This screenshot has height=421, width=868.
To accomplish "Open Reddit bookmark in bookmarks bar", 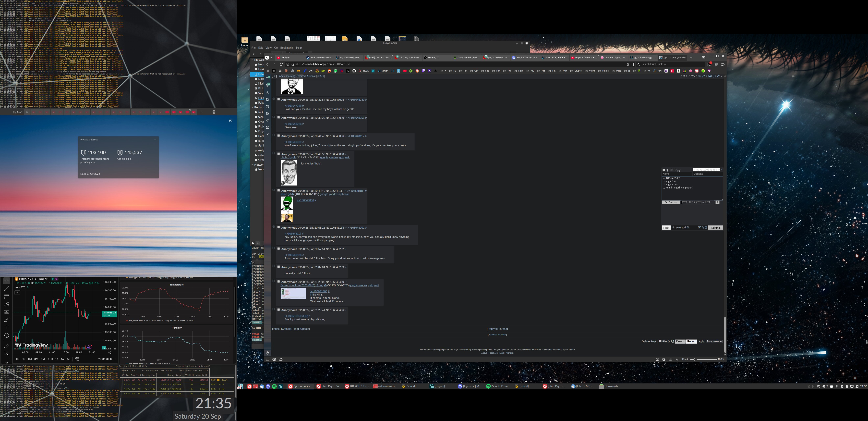I will pyautogui.click(x=330, y=71).
